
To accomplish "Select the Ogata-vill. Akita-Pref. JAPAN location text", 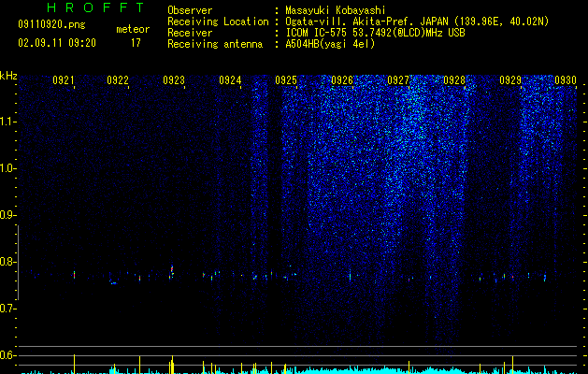I will (x=417, y=22).
